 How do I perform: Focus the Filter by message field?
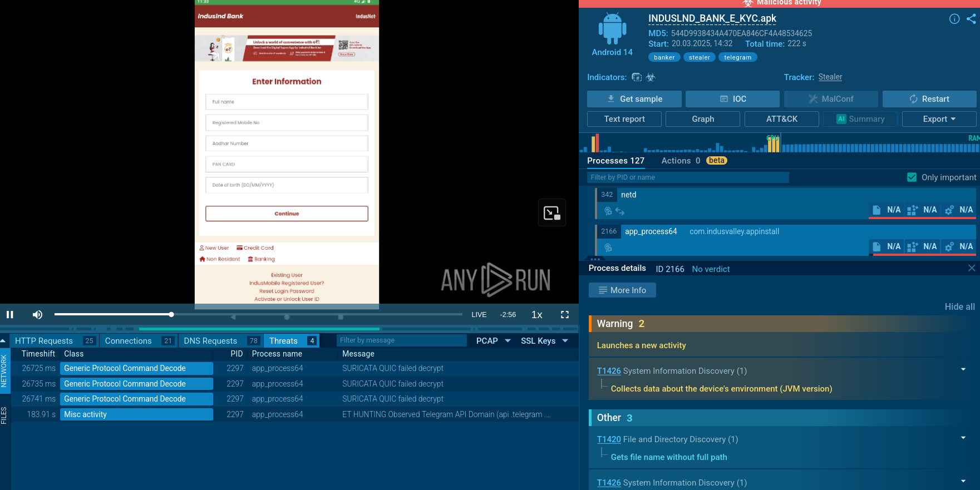(x=401, y=340)
